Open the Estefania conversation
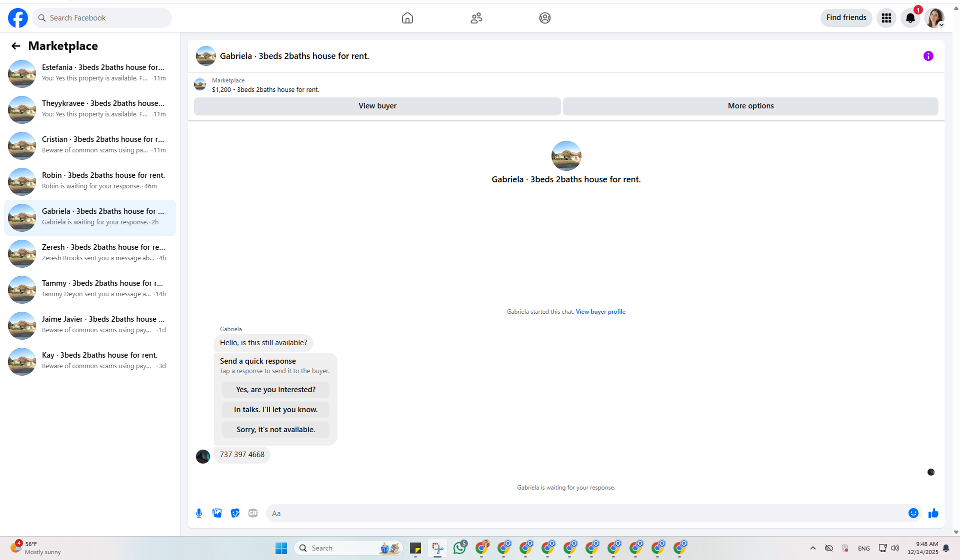 click(x=90, y=73)
